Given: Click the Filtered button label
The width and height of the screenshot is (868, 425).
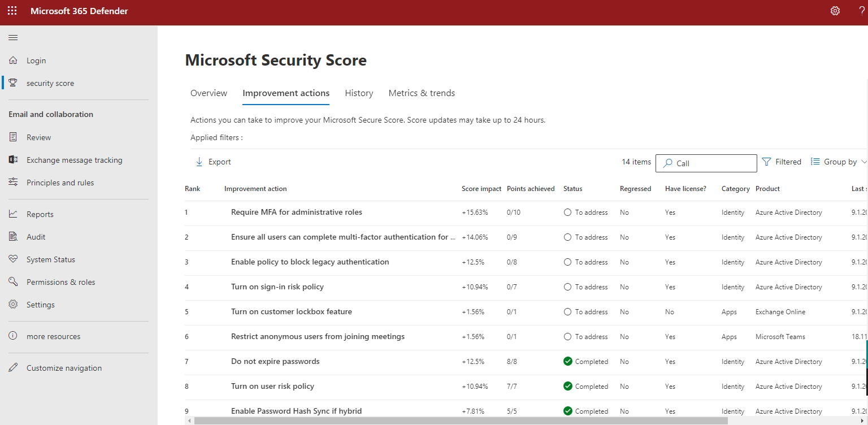Looking at the screenshot, I should point(788,162).
